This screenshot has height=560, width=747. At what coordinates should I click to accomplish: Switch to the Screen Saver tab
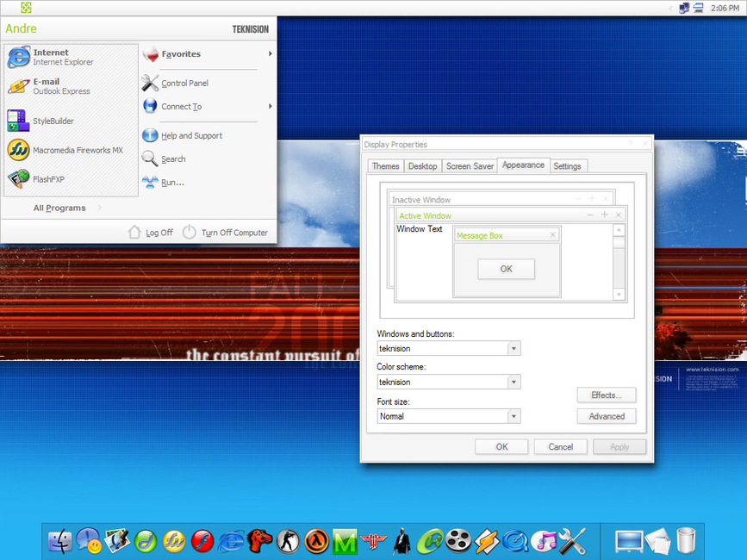pyautogui.click(x=470, y=166)
